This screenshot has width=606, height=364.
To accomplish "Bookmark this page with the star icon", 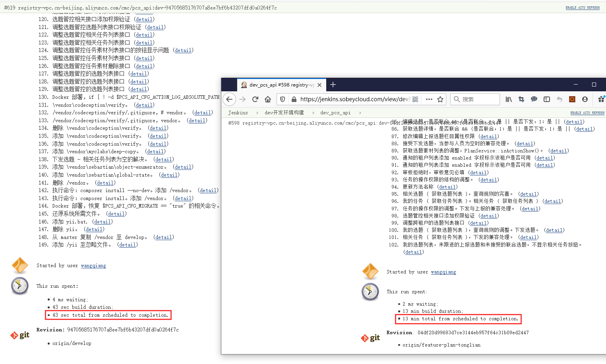I will (440, 99).
